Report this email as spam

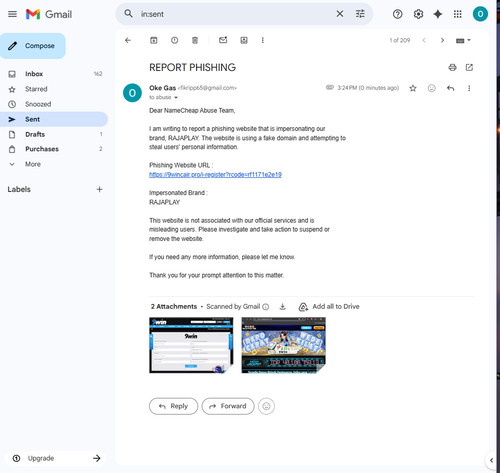[174, 40]
